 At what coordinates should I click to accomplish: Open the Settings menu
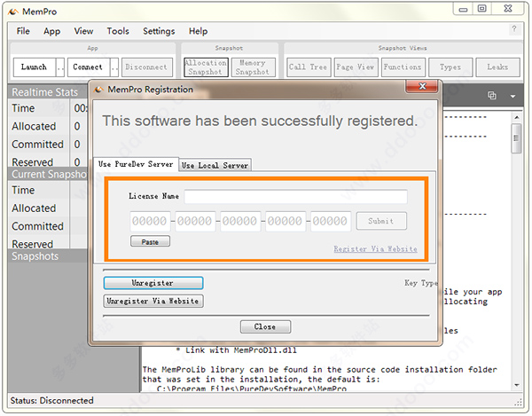click(159, 31)
